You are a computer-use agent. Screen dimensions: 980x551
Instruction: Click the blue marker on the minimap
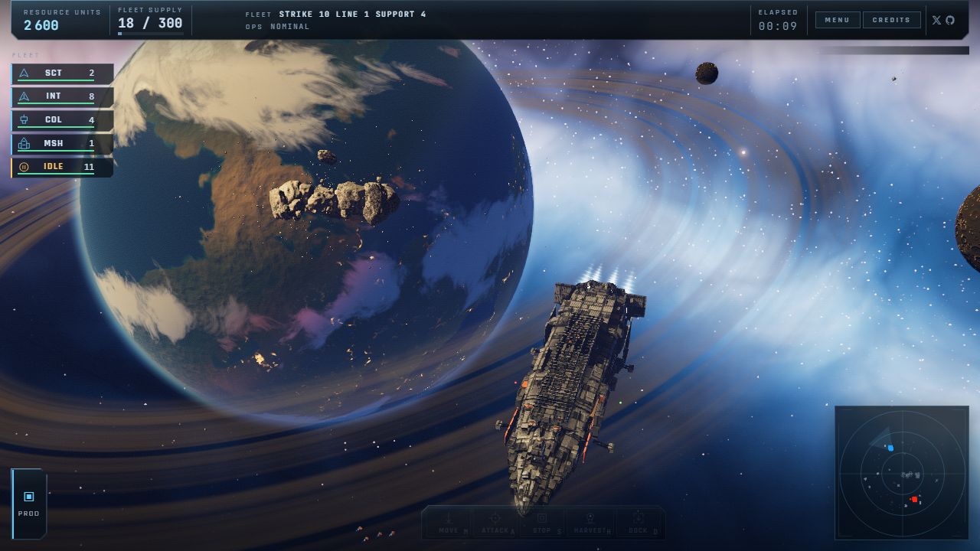890,448
